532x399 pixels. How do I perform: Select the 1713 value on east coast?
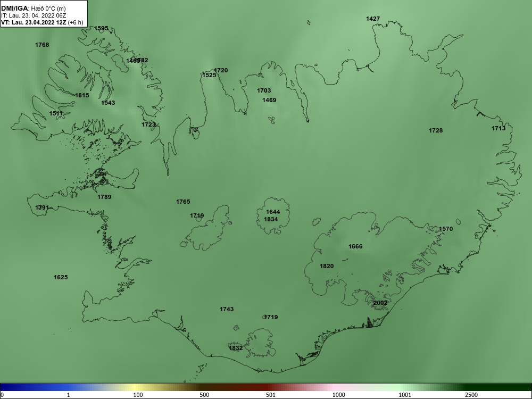click(498, 128)
